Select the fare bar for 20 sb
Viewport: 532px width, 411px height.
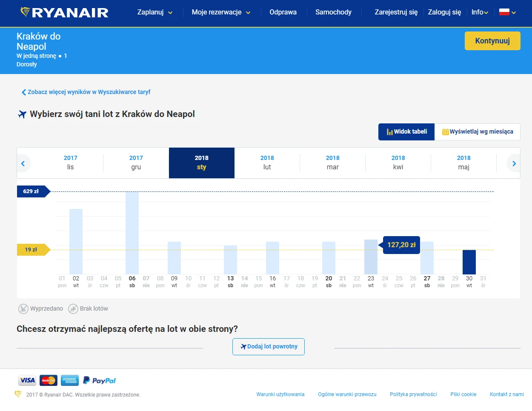329,258
